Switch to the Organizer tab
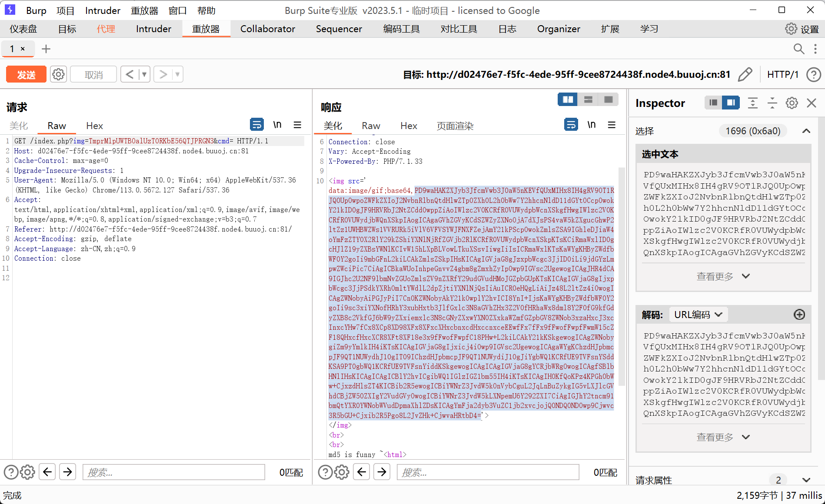Screen dimensions: 825x504 (559, 29)
